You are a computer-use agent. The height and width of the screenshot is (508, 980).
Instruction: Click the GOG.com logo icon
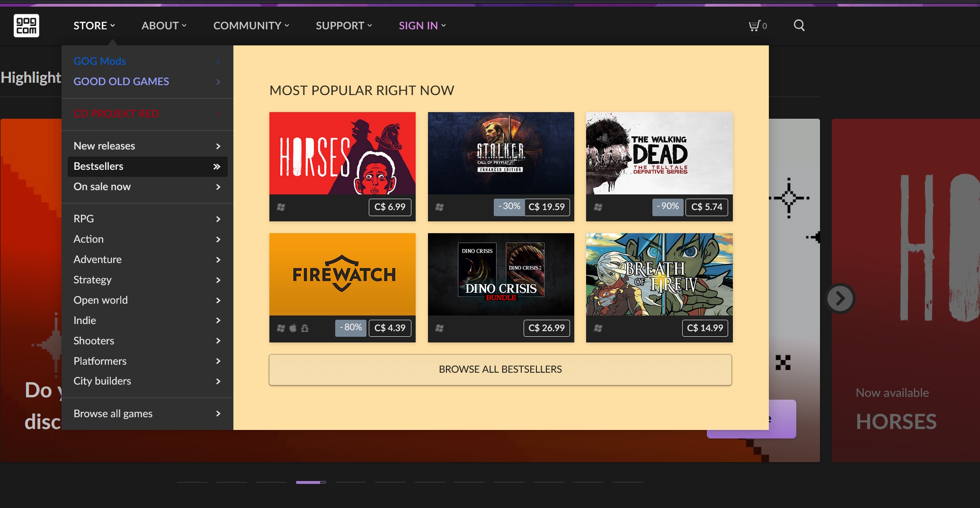pos(27,26)
